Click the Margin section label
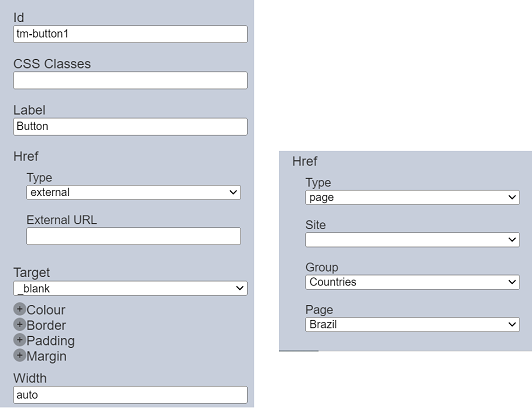The width and height of the screenshot is (532, 408). (x=46, y=356)
